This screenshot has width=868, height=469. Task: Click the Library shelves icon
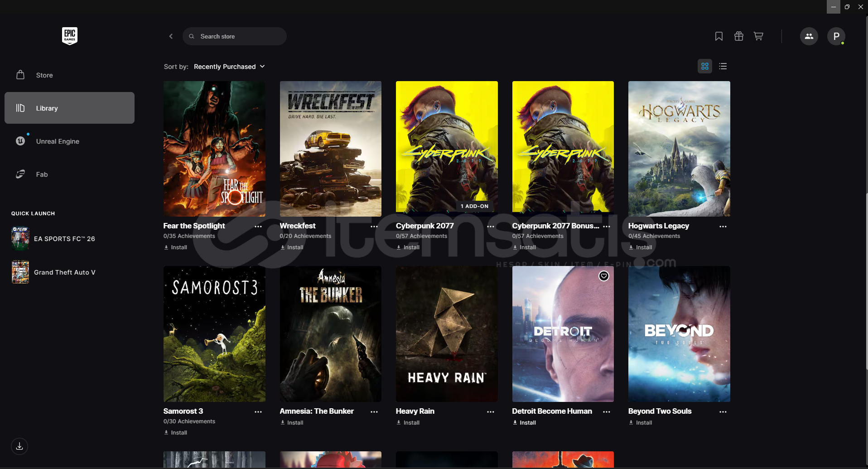point(20,108)
